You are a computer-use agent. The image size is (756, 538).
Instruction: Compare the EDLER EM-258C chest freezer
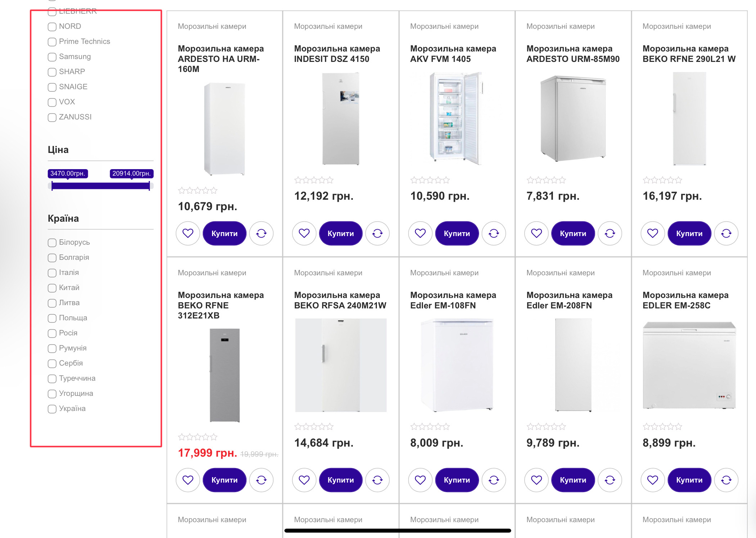pyautogui.click(x=726, y=480)
